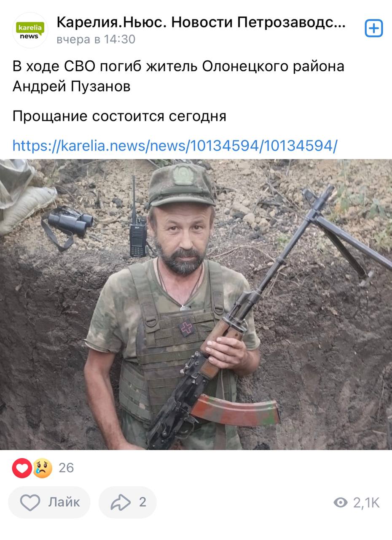Click the 2,1K view count
Viewport: 392px width, 540px height.
point(366,503)
